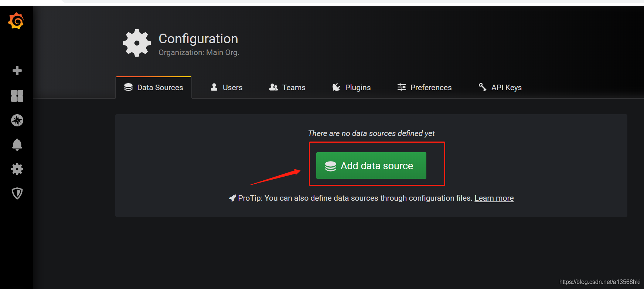Select the Data Sources tab
Viewport: 644px width, 289px height.
154,88
